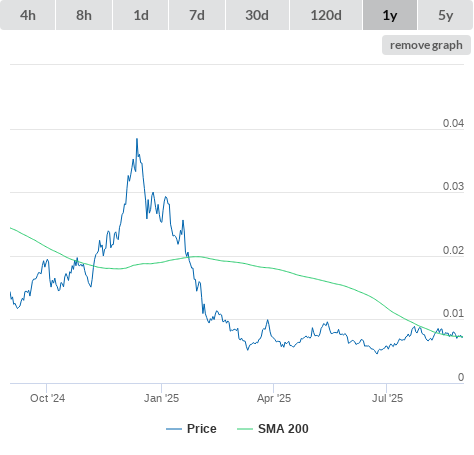Select the 30d range tab

point(257,15)
